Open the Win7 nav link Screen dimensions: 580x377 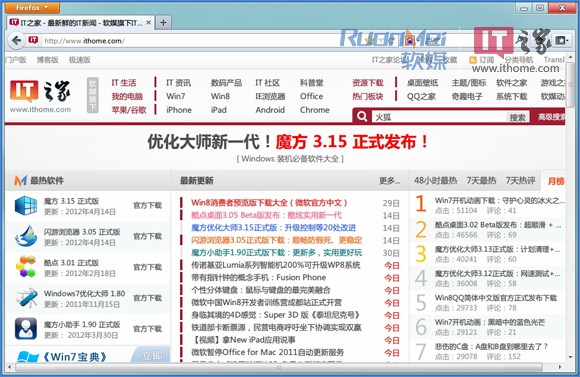click(x=175, y=96)
